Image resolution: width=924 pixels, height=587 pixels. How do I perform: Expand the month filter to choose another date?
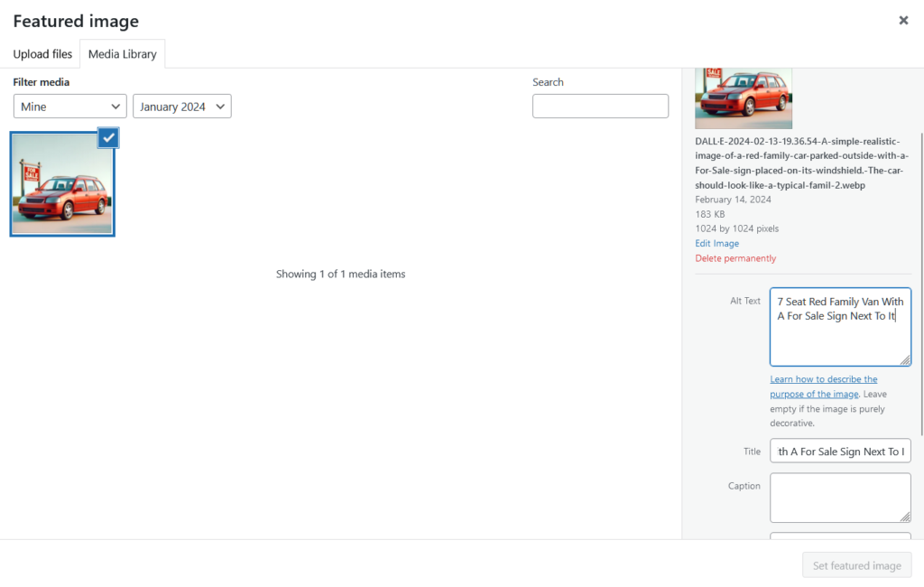point(181,106)
